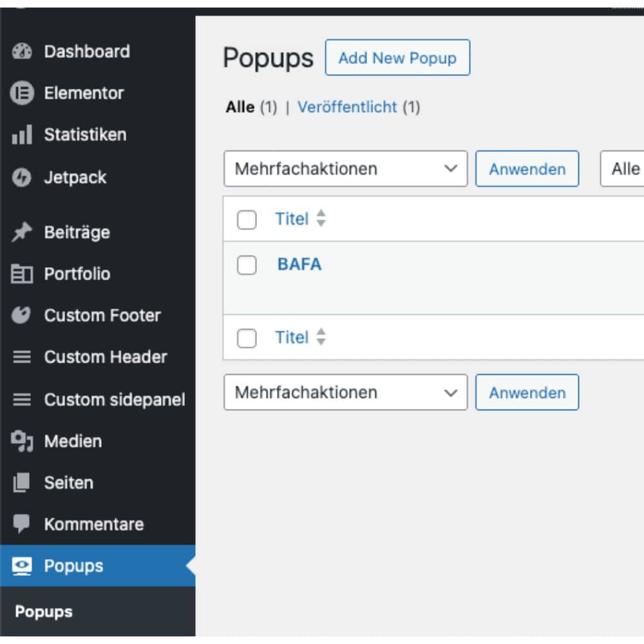Open the Alle filter dropdown
Viewport: 644px width, 644px height.
click(x=628, y=169)
